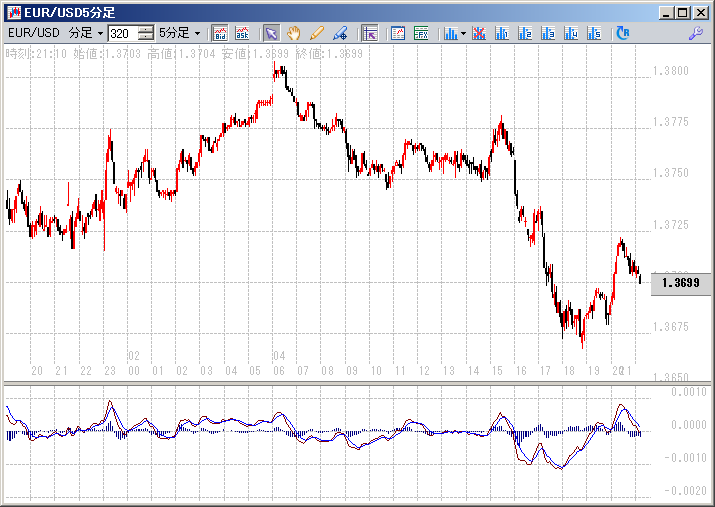Click the 15 hour label on time axis
This screenshot has height=507, width=715.
point(497,371)
